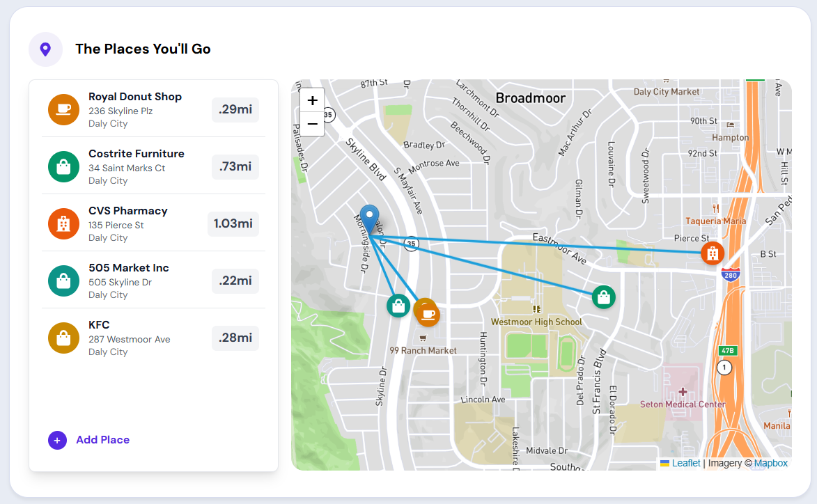Click the purple location pin header icon

coord(45,49)
